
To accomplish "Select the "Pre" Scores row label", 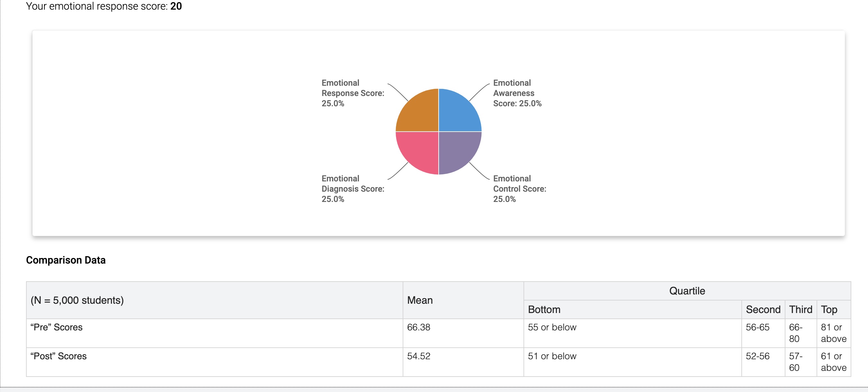I will click(x=56, y=327).
